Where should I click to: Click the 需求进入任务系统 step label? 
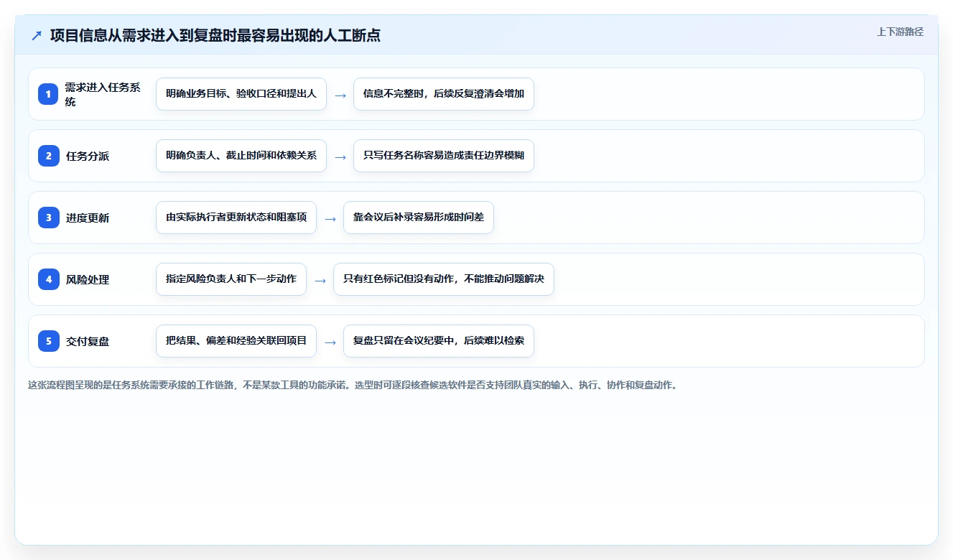click(103, 94)
